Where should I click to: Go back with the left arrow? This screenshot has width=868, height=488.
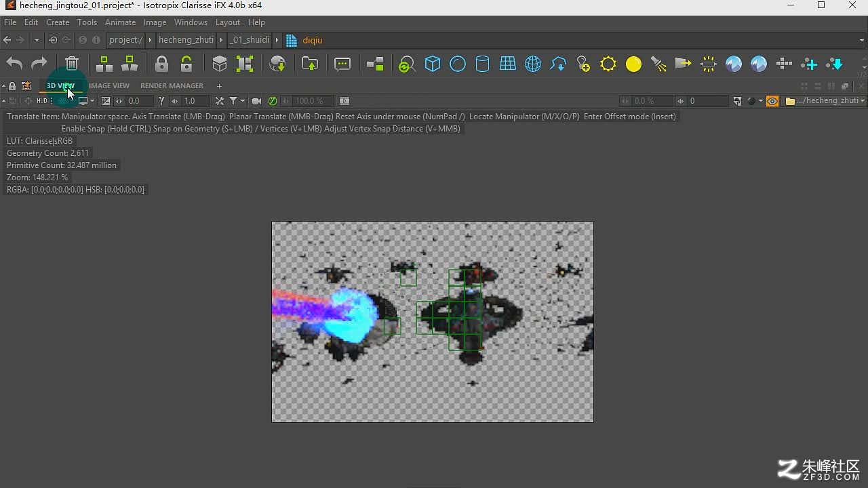[x=7, y=40]
